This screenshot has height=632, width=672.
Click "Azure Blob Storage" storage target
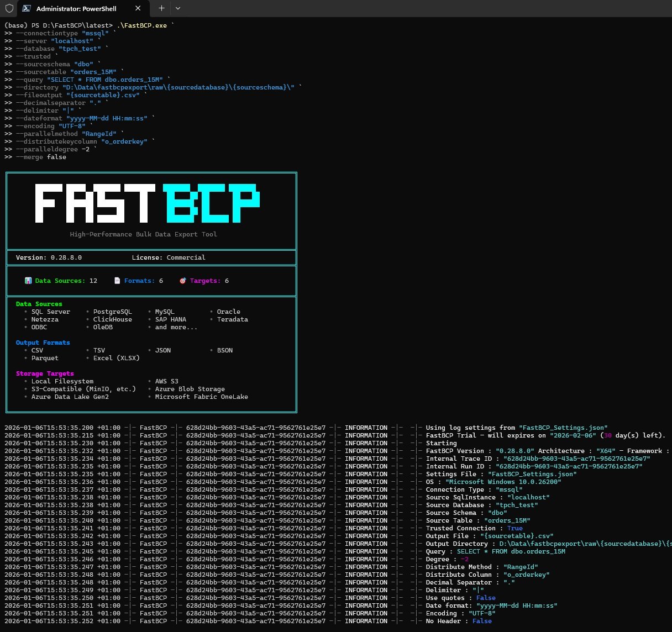(190, 389)
